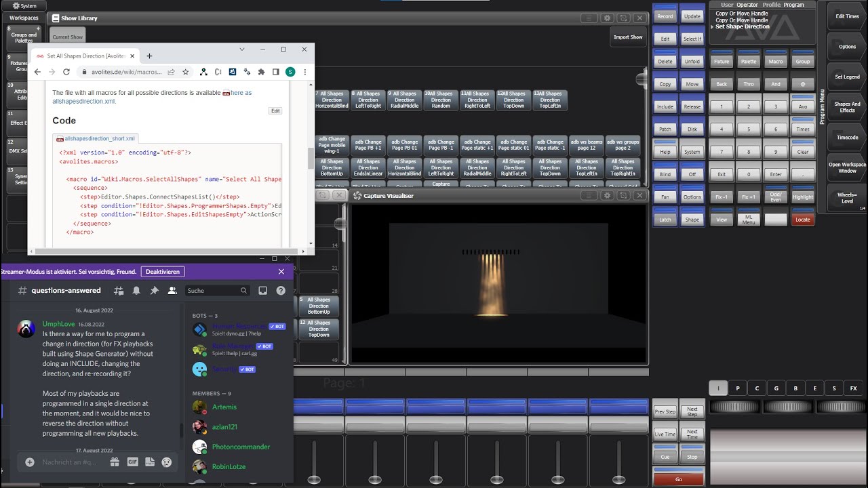Screen dimensions: 868x488
Task: Open Chrome's three-dot menu
Action: tap(305, 72)
